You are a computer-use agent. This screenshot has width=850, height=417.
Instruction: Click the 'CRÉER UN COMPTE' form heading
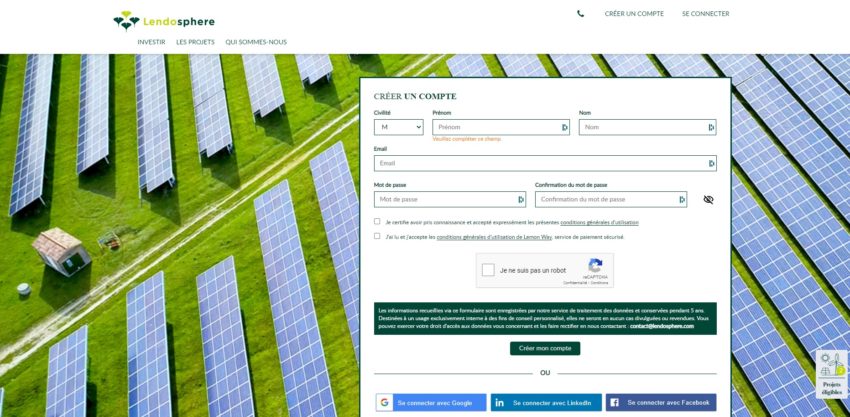(415, 97)
